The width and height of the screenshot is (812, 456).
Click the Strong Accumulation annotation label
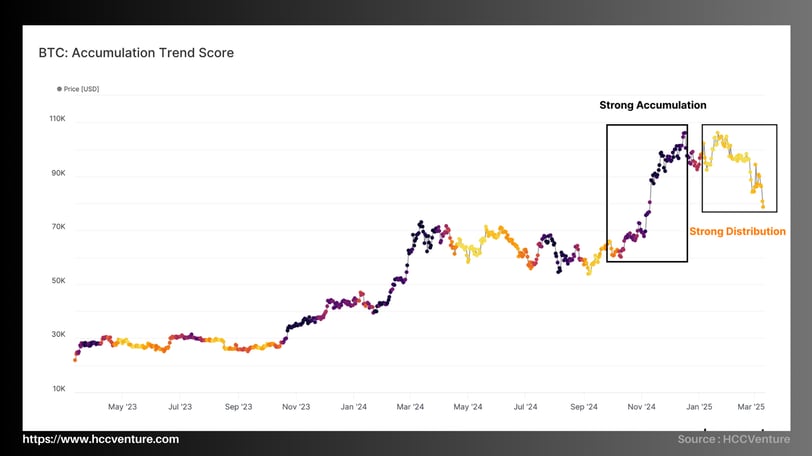(653, 105)
